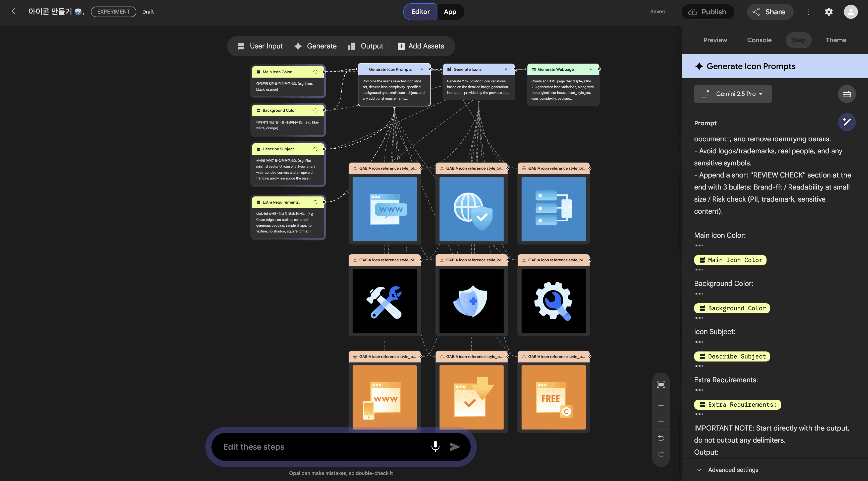
Task: Open the settings gear icon
Action: point(829,12)
